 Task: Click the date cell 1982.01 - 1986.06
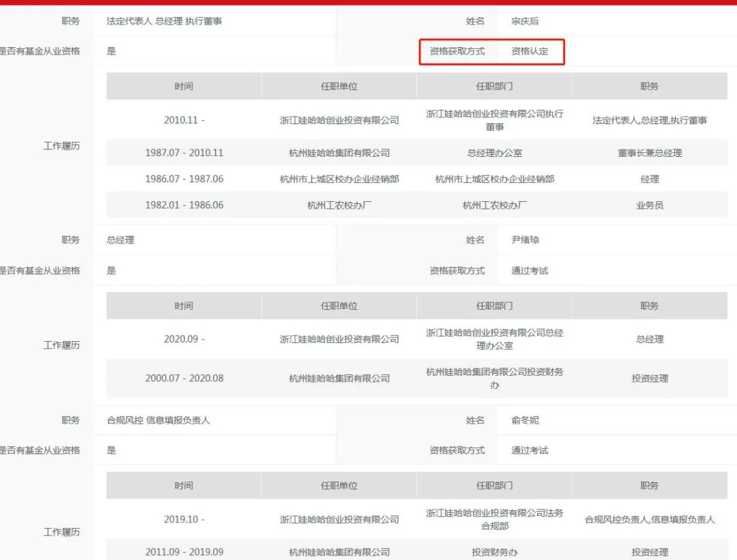[x=184, y=205]
